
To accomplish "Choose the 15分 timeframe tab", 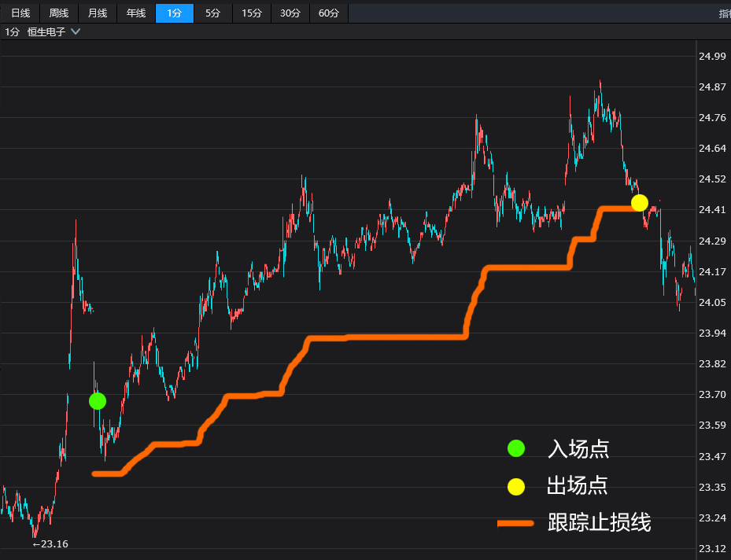I will click(252, 13).
